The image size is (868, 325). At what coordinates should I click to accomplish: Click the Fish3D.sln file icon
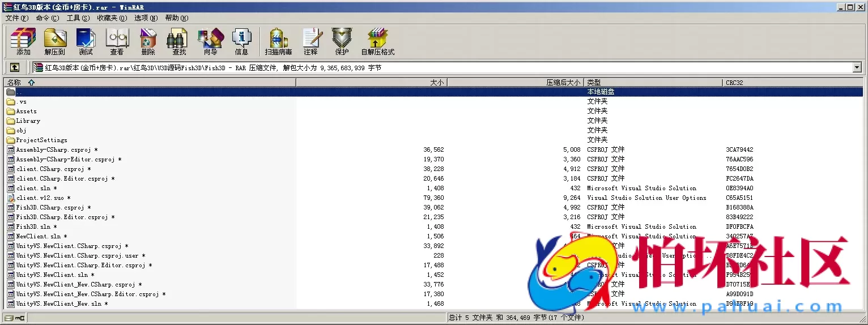pos(11,227)
